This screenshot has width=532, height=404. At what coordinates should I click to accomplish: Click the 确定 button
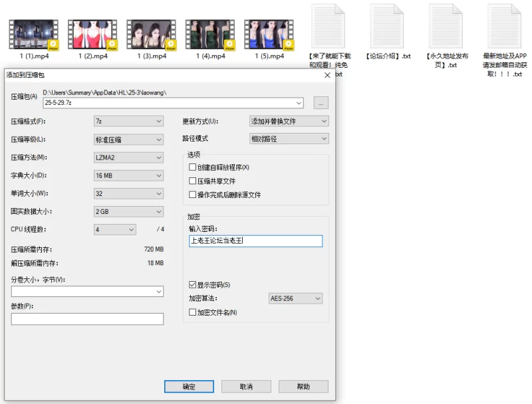(x=189, y=386)
